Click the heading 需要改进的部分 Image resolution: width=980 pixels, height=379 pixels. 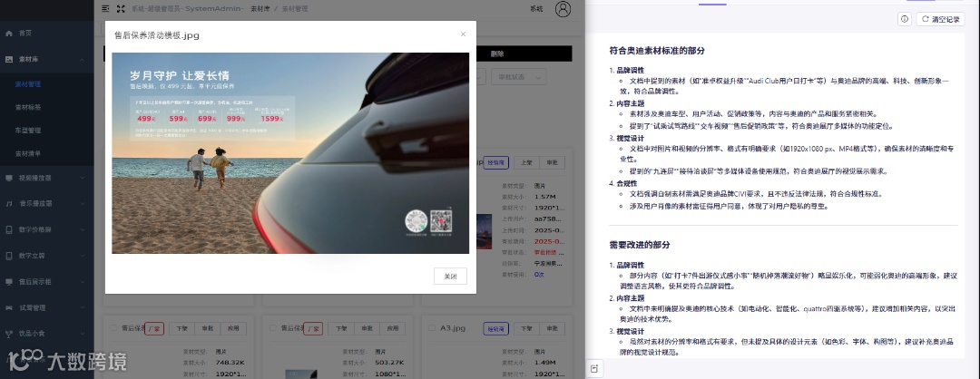tap(640, 245)
